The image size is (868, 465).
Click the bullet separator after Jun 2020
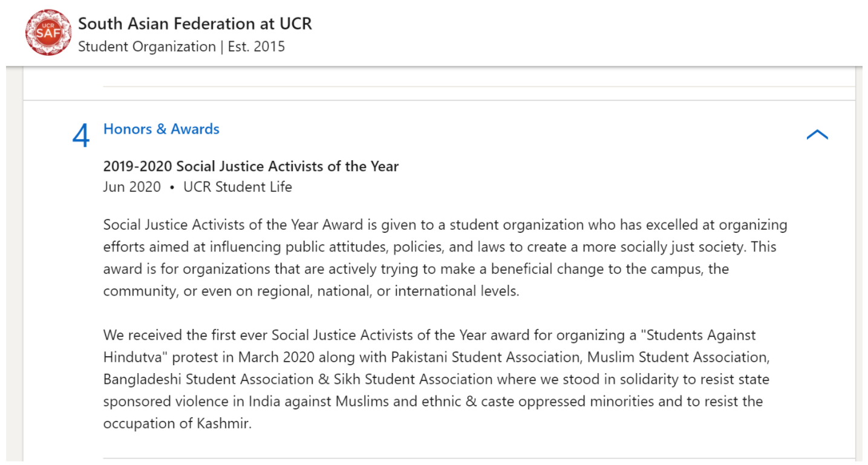click(172, 187)
